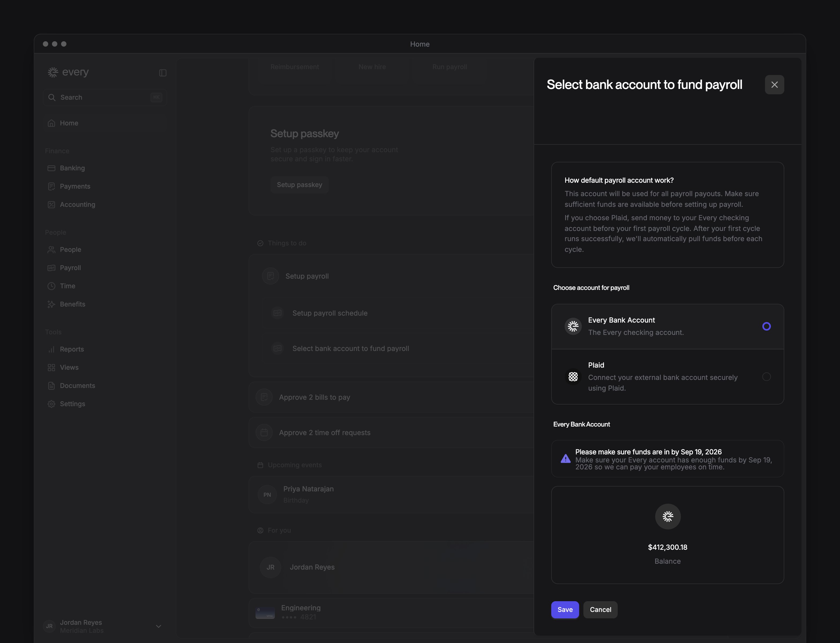Click the $412,300.18 balance amount
Screen dimensions: 840x643
coord(667,547)
